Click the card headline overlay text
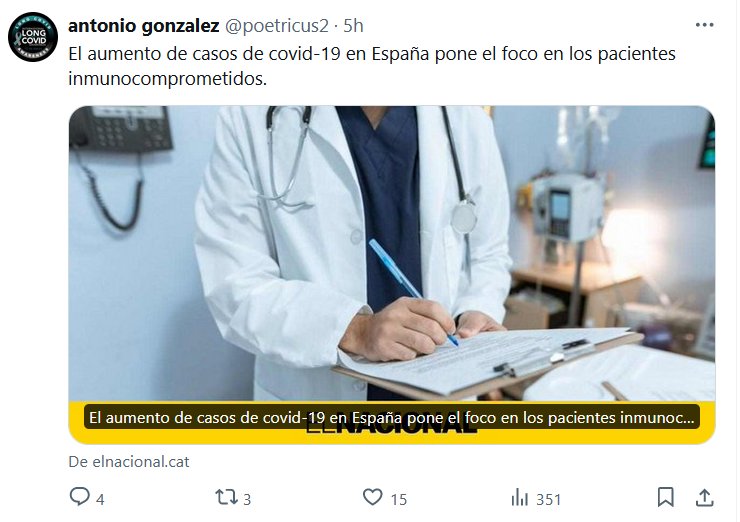 coord(392,418)
